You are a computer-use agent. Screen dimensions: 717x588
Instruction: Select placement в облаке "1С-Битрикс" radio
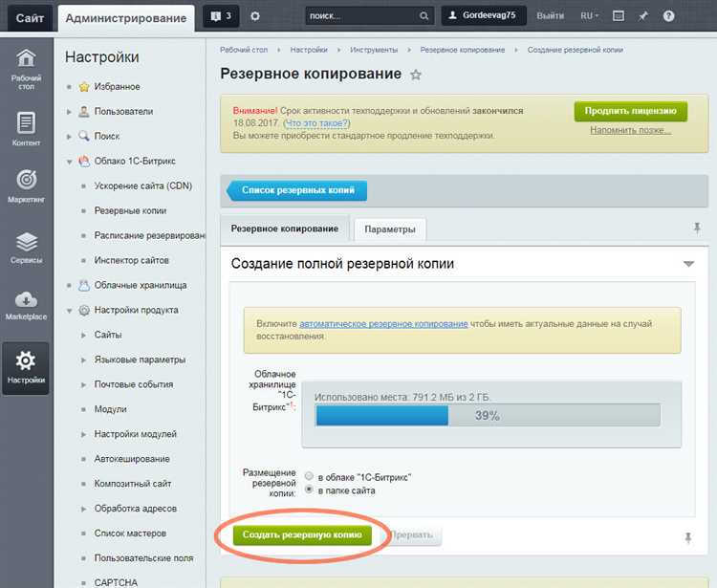pyautogui.click(x=309, y=476)
